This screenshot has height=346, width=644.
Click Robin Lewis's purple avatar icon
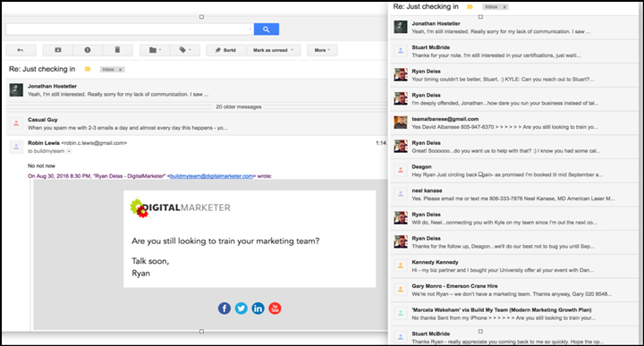click(16, 147)
